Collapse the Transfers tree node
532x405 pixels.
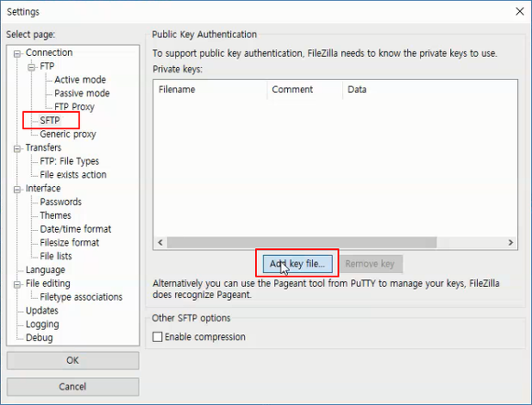(17, 148)
